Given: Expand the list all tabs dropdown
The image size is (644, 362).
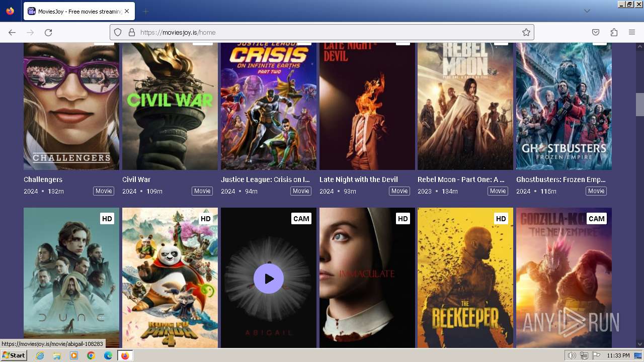Looking at the screenshot, I should [x=587, y=11].
